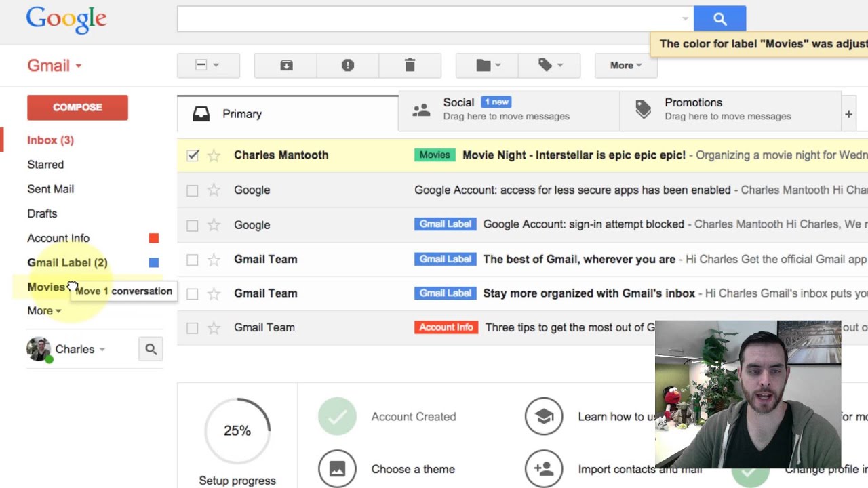868x488 pixels.
Task: Open the More actions dropdown
Action: [626, 65]
